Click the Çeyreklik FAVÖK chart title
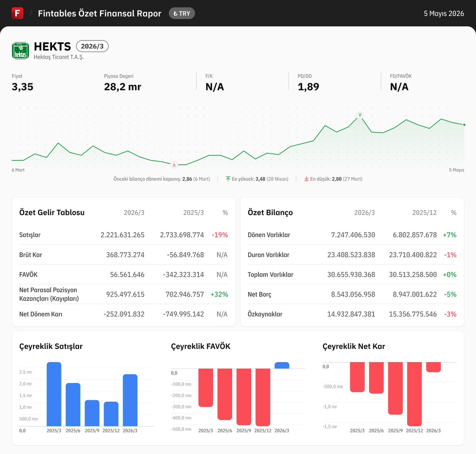The image size is (476, 454). click(201, 346)
